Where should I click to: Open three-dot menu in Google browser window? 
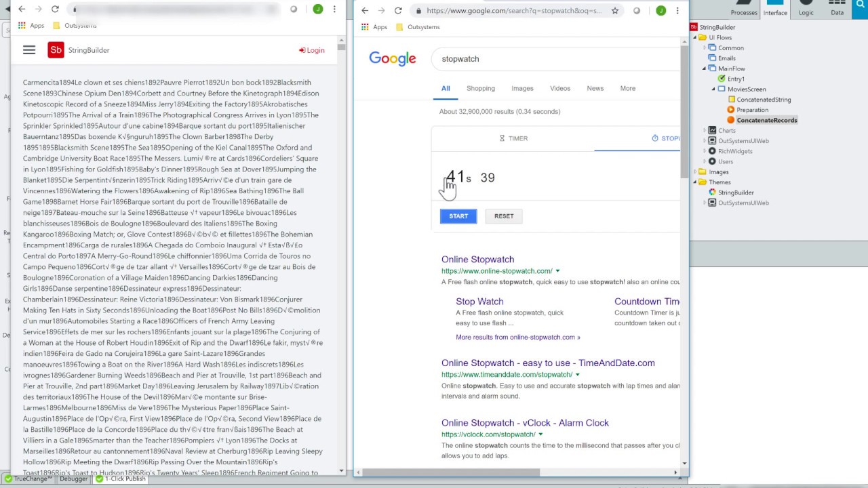(x=677, y=11)
